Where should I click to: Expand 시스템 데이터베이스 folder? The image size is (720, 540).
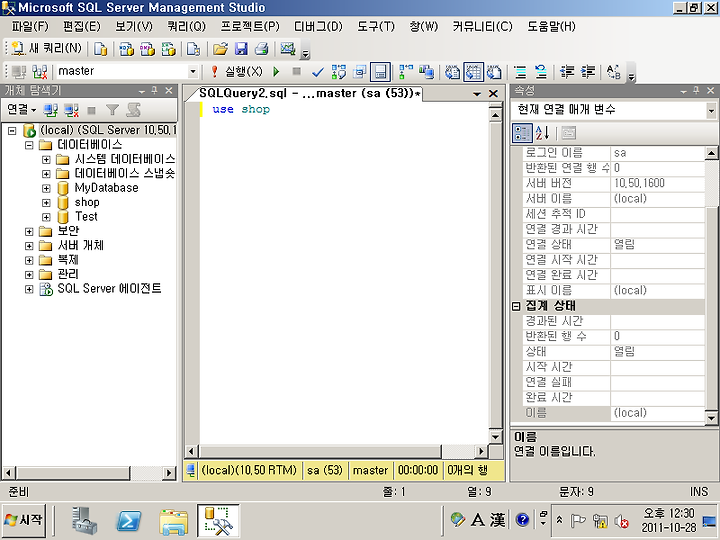[x=46, y=160]
